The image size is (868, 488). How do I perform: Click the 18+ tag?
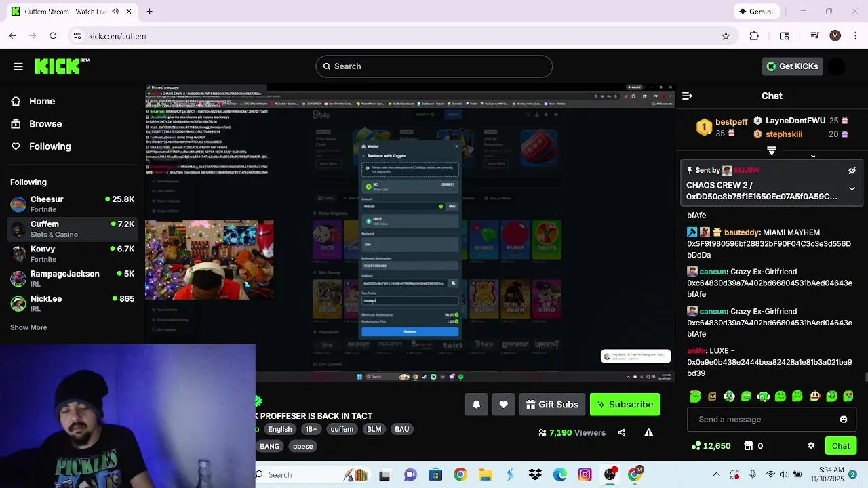(311, 429)
